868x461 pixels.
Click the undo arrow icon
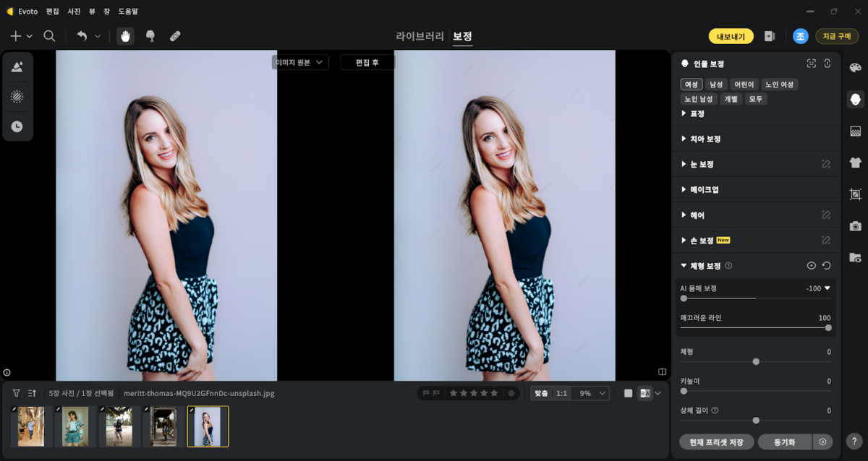point(82,36)
